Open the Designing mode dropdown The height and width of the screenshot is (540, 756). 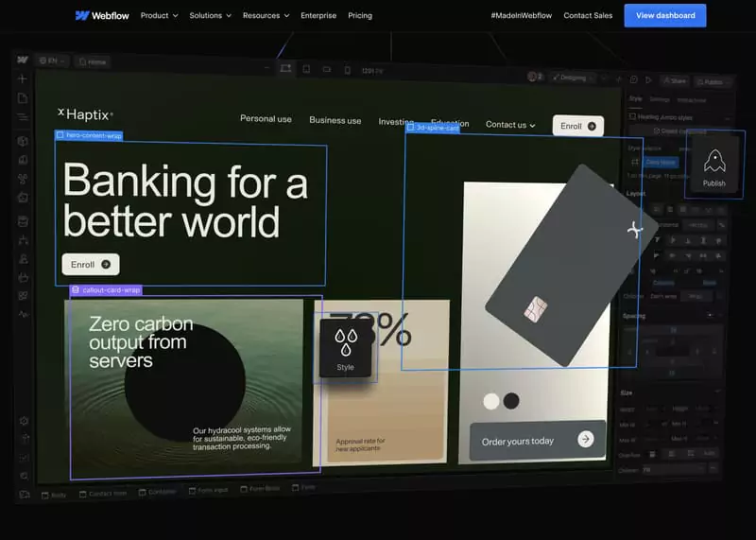pos(574,78)
